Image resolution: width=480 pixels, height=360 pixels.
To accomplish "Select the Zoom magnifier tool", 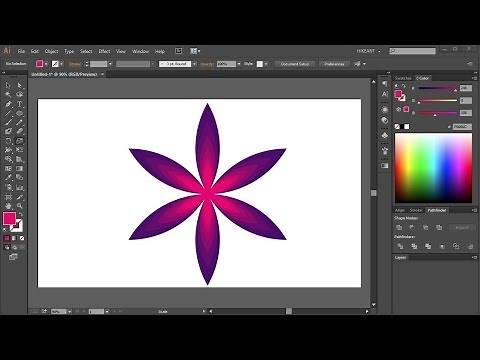I will pos(20,206).
